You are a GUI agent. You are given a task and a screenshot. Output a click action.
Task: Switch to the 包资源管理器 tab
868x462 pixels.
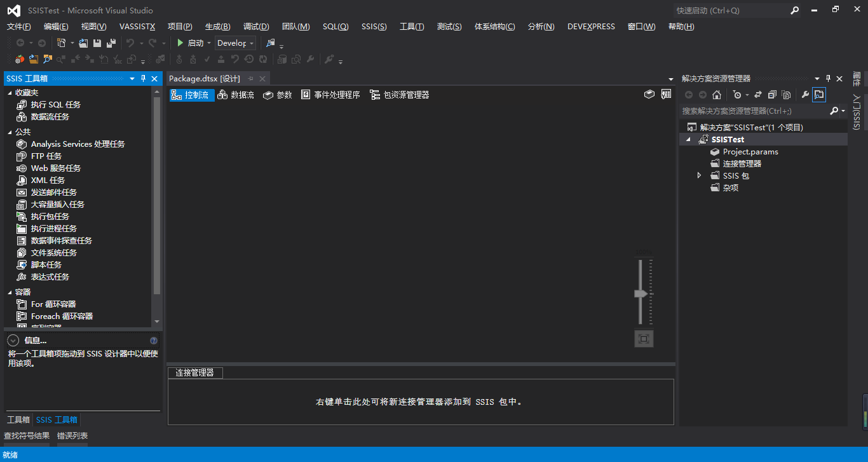400,95
